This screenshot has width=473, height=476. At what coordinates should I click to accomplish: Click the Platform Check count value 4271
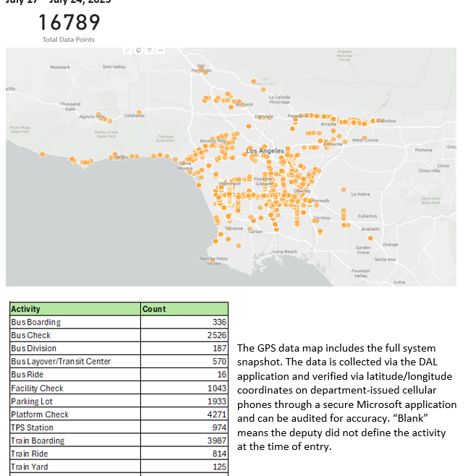coord(216,415)
